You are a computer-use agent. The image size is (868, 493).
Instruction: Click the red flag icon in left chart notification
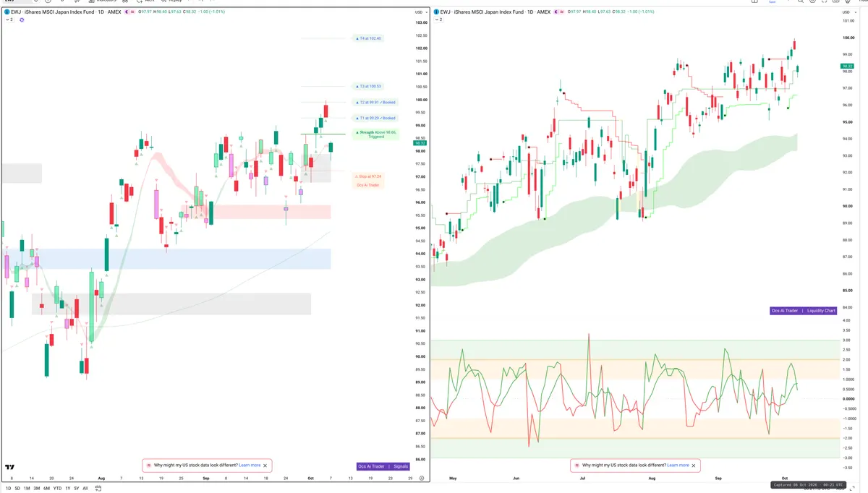pyautogui.click(x=150, y=466)
